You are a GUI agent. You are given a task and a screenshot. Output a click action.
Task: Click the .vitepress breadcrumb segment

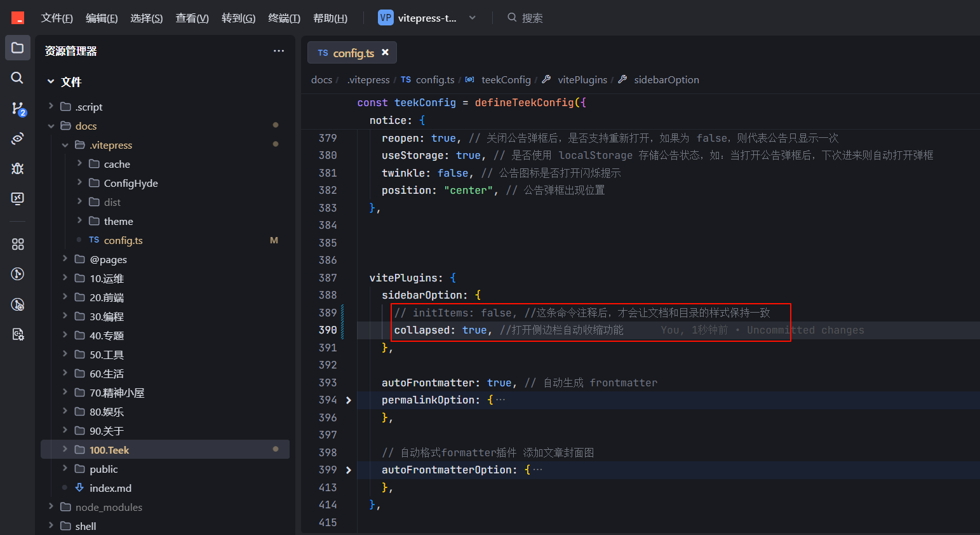point(368,79)
